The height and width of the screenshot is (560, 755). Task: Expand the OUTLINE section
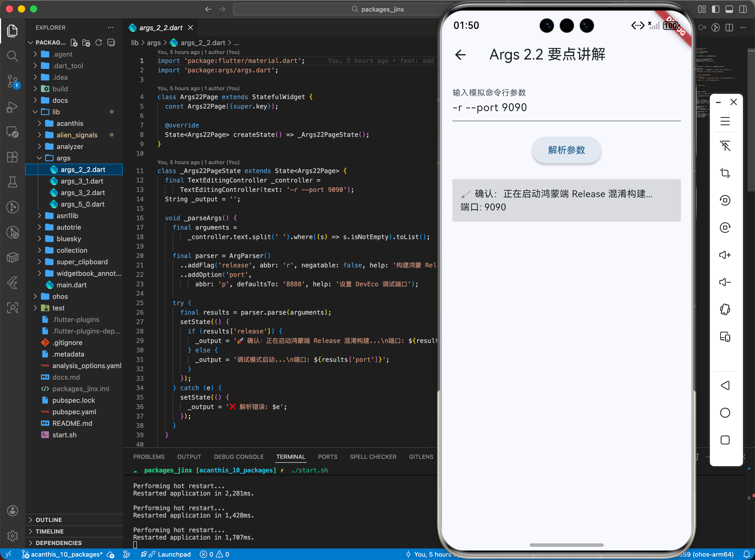pyautogui.click(x=49, y=520)
